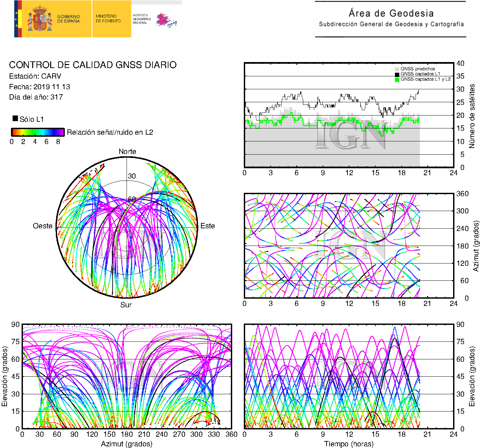
Task: Click the 'Día del año: 317' line
Action: point(36,97)
